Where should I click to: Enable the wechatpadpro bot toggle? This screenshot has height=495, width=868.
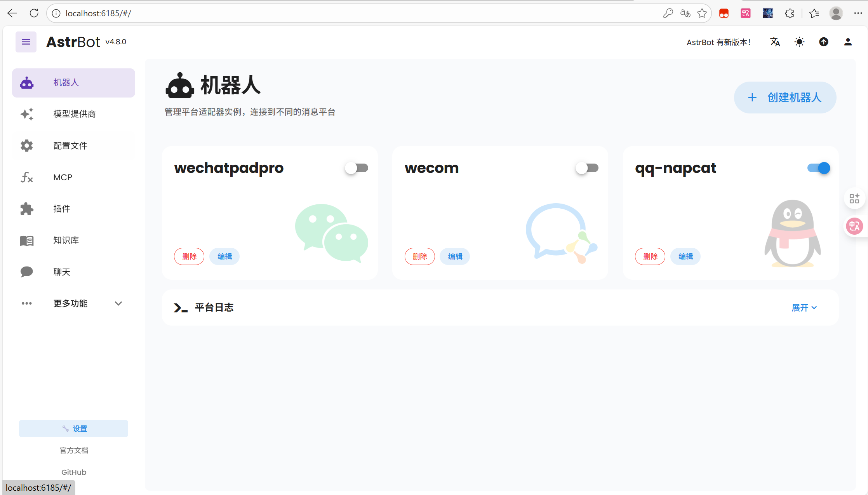click(357, 168)
